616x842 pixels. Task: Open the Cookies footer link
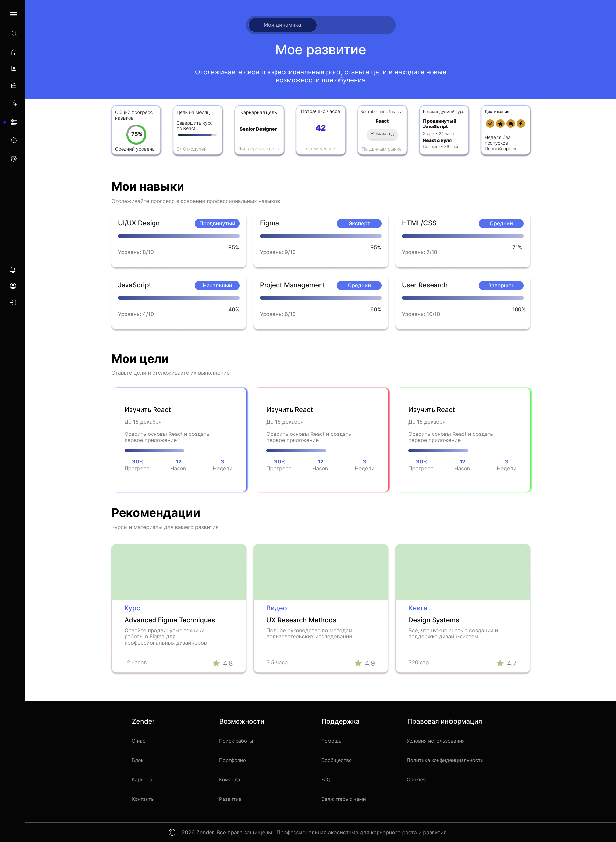click(x=416, y=780)
